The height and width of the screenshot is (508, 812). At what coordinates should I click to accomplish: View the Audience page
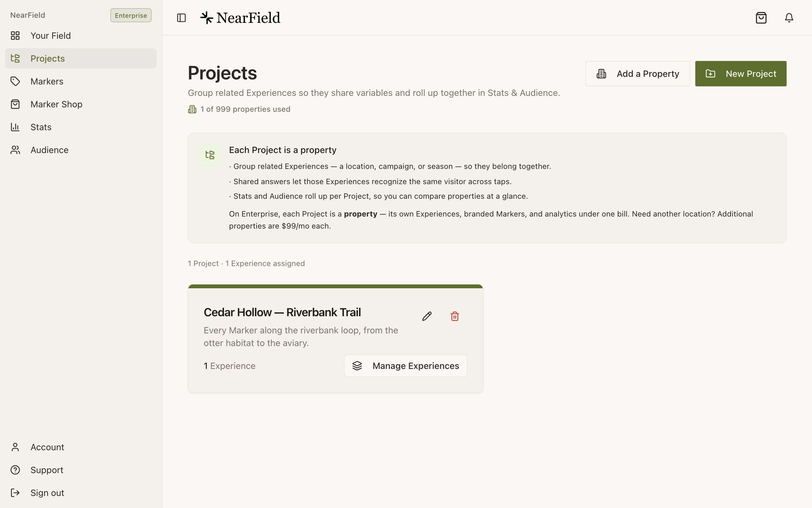point(81,150)
